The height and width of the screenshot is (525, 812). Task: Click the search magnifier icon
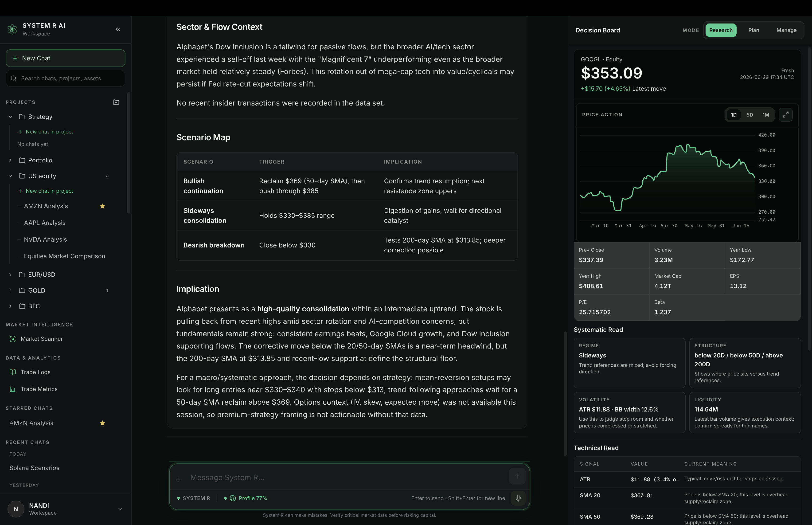tap(14, 78)
